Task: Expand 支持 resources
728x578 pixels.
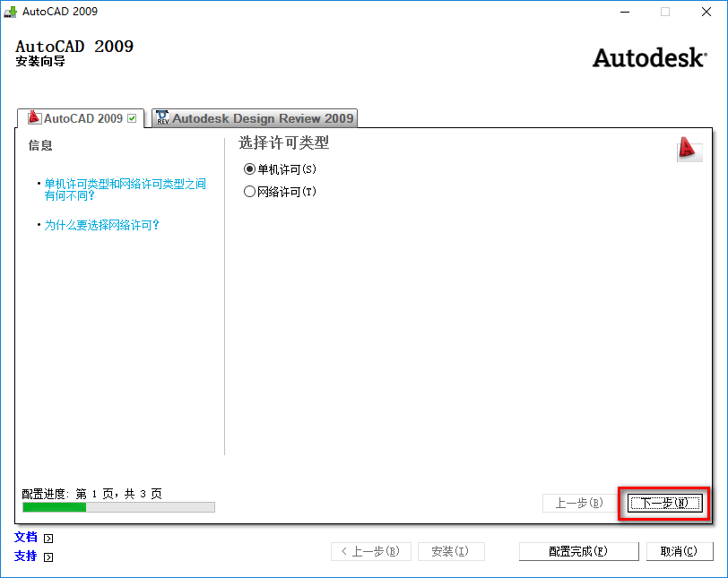Action: (x=24, y=556)
